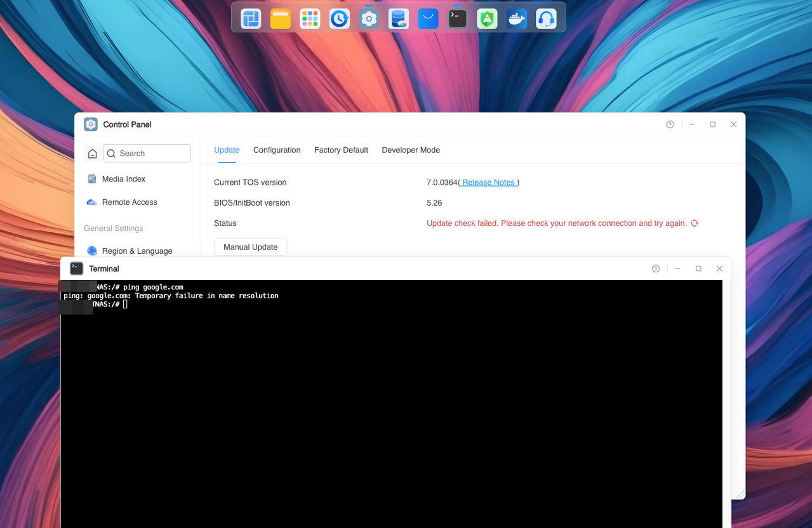This screenshot has width=812, height=528.
Task: Open the desktop widgets icon in dock
Action: click(x=251, y=19)
